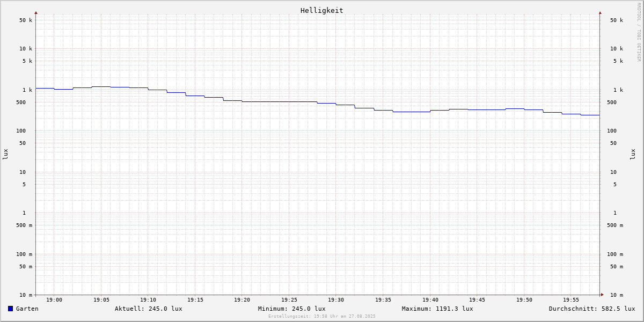Select the 'Aktuell: 245.0 lux' value

click(149, 309)
